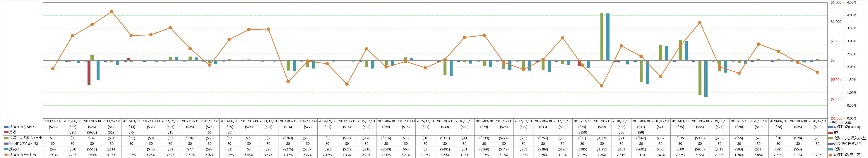
Task: Click the 投資CF legend swatch in left row header
Action: click(x=6, y=149)
